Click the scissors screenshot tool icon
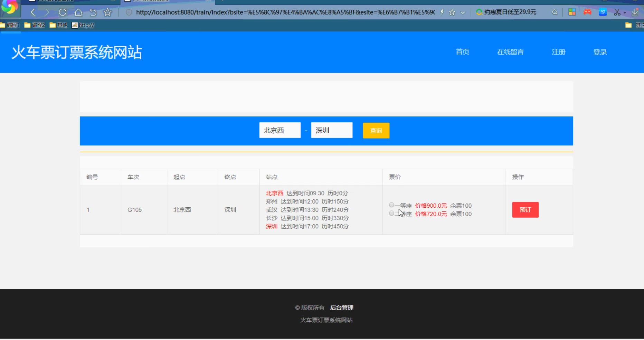This screenshot has width=644, height=340. [617, 12]
